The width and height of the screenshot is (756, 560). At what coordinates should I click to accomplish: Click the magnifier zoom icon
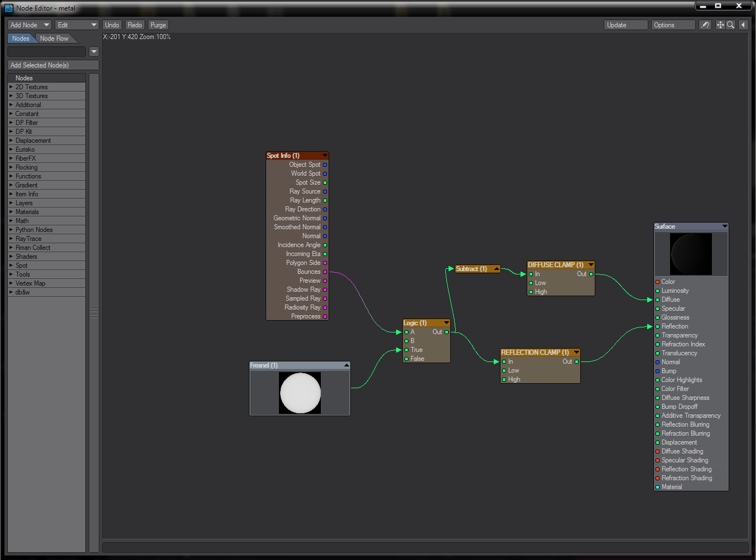pyautogui.click(x=730, y=25)
